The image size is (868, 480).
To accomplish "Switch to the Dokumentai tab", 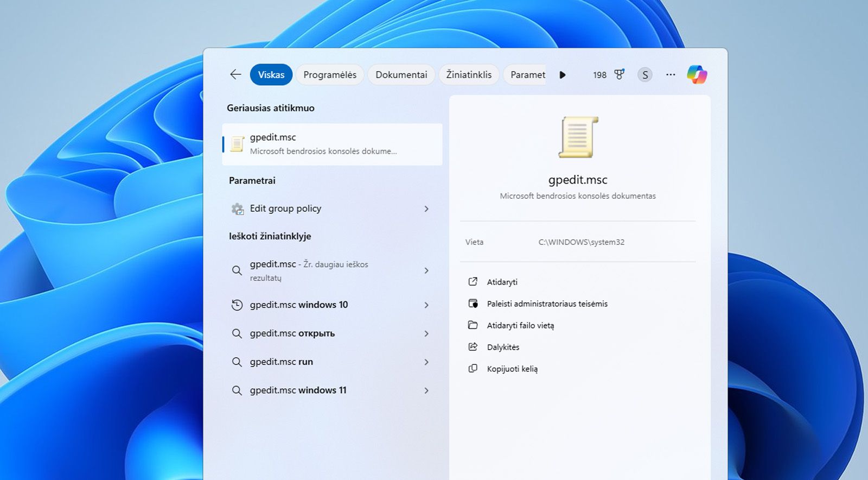I will pos(401,75).
